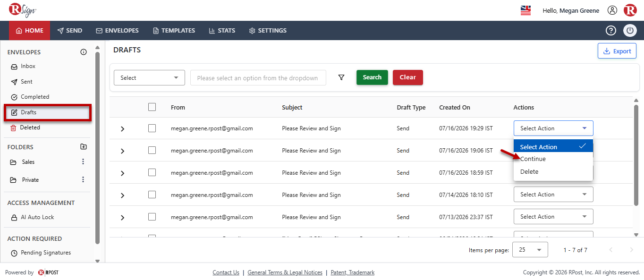
Task: Expand the first draft row chevron
Action: pyautogui.click(x=123, y=129)
